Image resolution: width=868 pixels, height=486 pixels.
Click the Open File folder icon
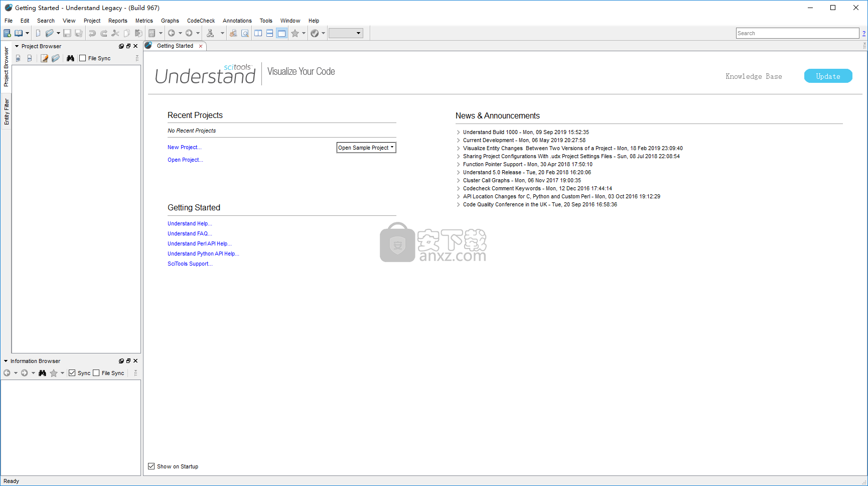coord(49,33)
